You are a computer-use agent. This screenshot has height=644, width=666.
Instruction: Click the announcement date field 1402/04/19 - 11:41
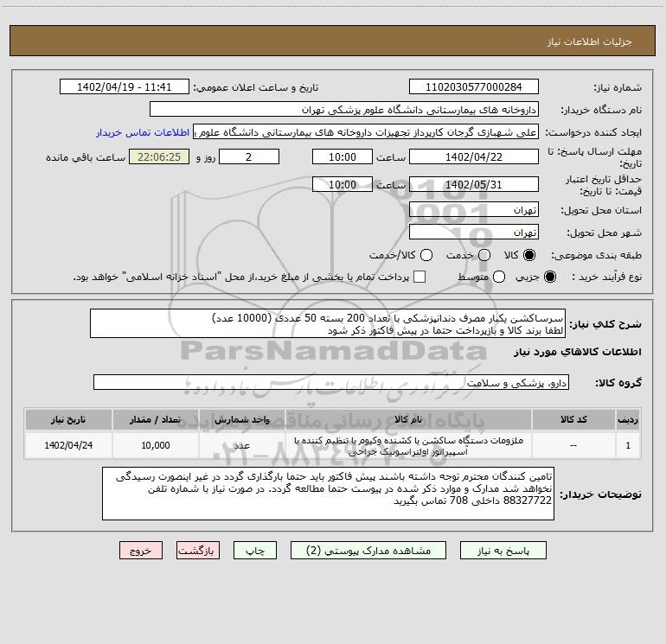click(124, 87)
